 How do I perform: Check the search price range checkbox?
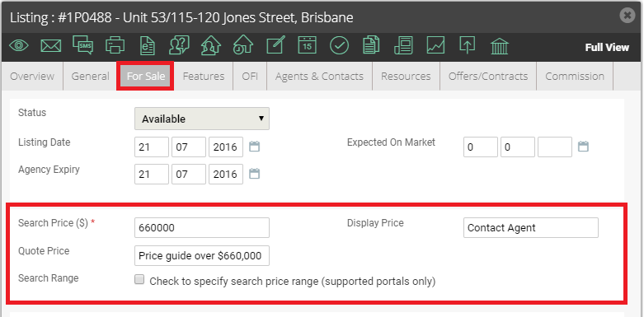[139, 280]
